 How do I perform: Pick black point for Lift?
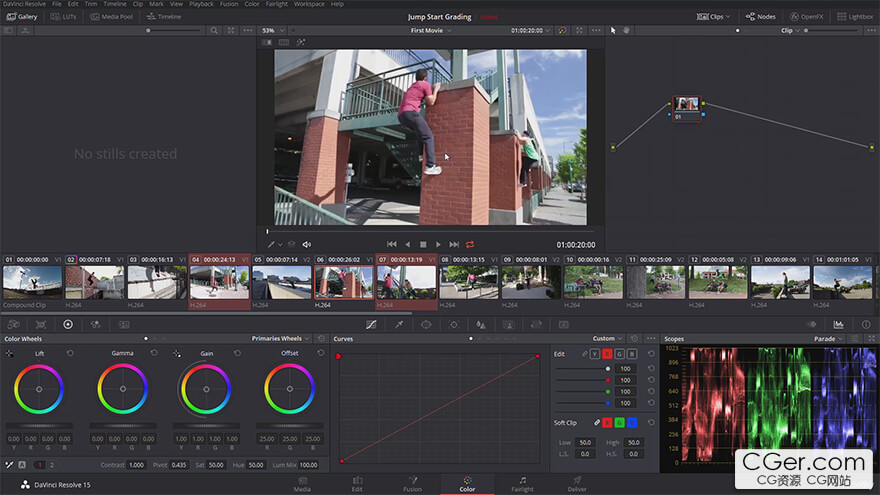(x=10, y=353)
